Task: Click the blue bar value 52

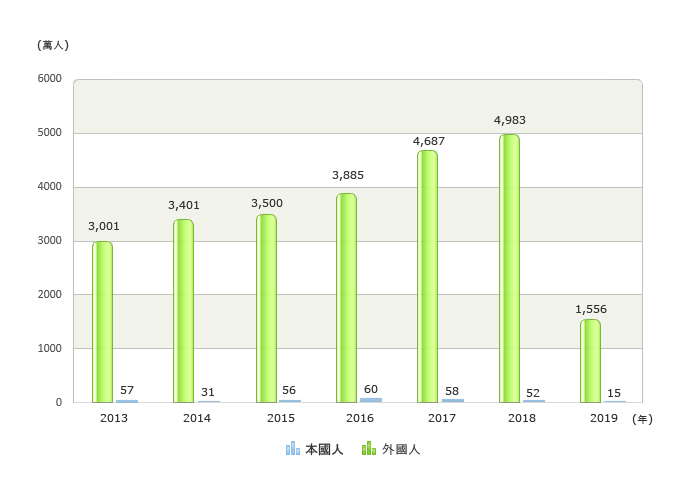Action: [533, 393]
